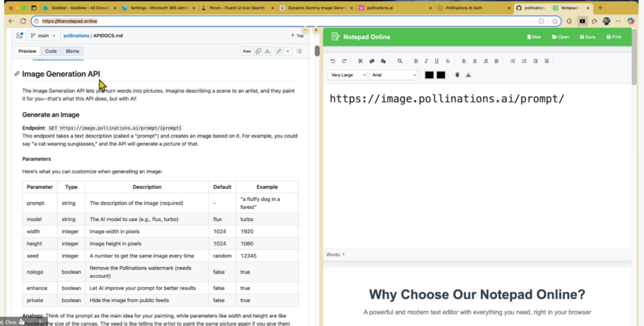Undo the last edit in Notepad Online
The image size is (644, 326).
[x=333, y=61]
